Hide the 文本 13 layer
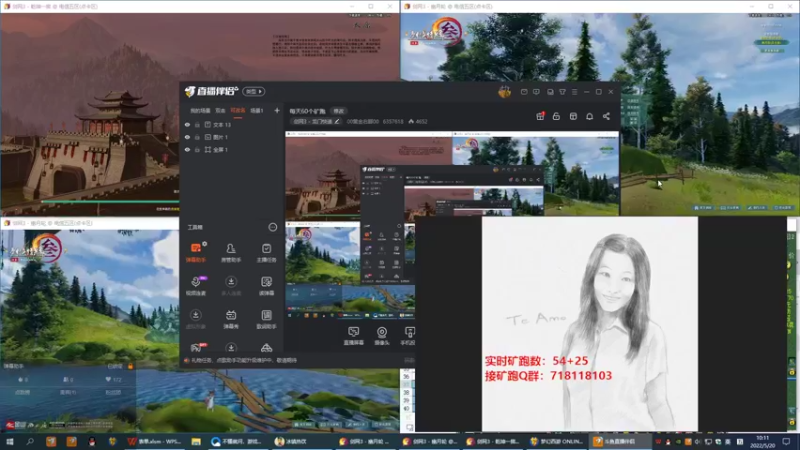 [x=187, y=124]
